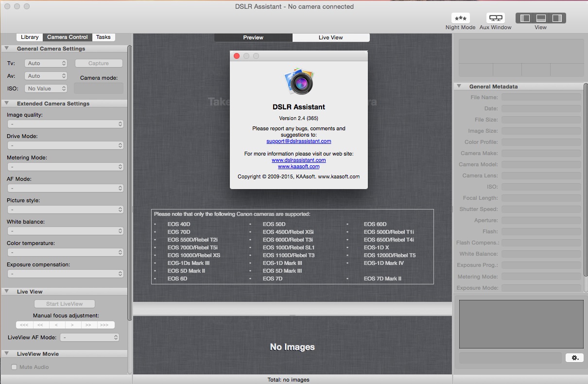Image resolution: width=588 pixels, height=384 pixels.
Task: Click 'EOS 40D' in camera list
Action: click(x=179, y=224)
